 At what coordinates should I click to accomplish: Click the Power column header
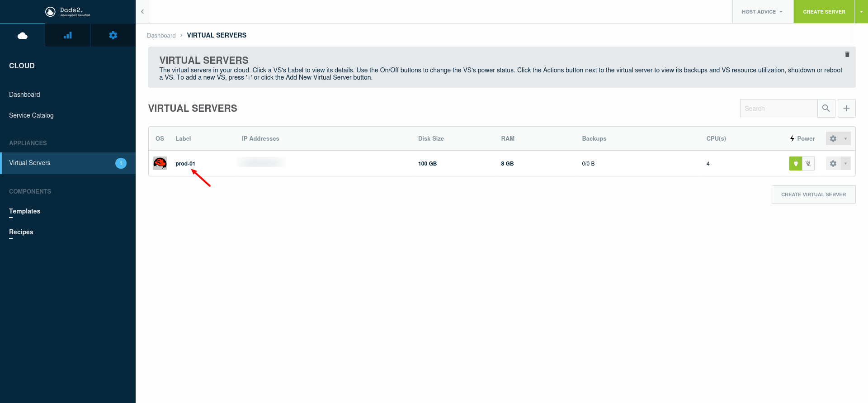pos(802,138)
